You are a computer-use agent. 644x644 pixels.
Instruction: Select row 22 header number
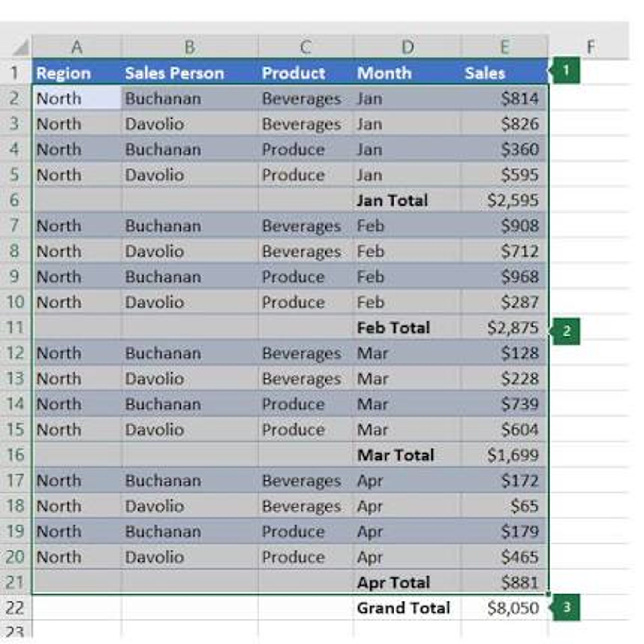pos(15,607)
